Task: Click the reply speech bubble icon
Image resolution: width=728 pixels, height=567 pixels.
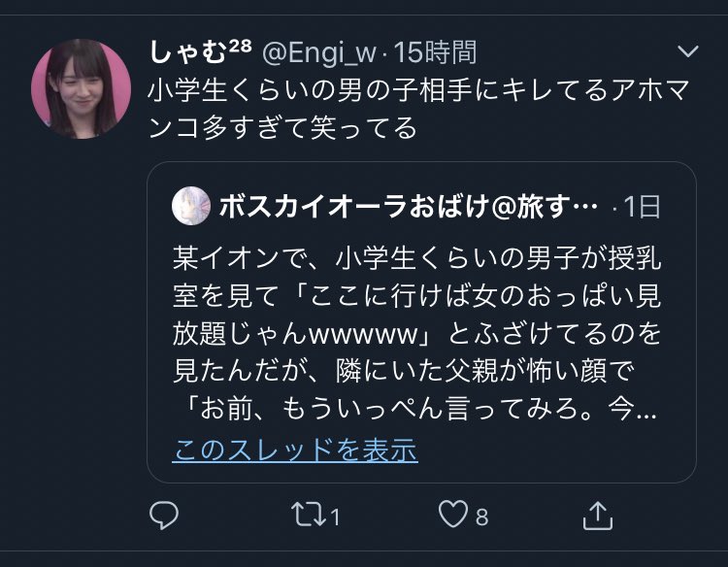Action: coord(164,515)
